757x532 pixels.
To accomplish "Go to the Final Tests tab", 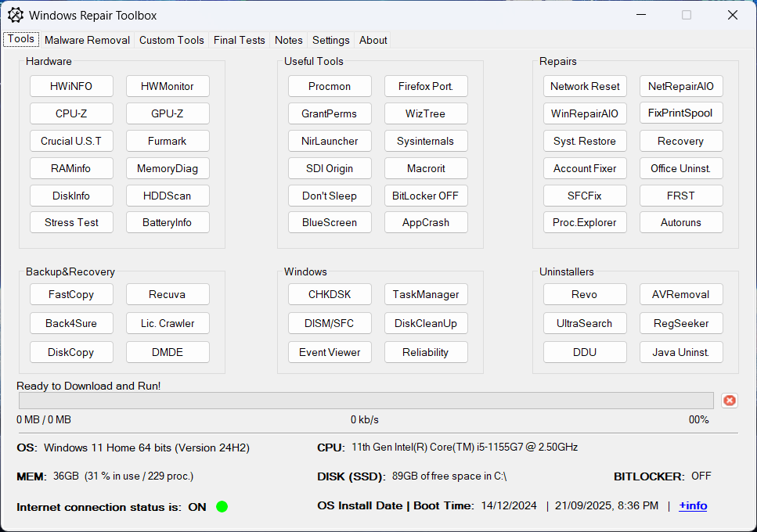I will click(239, 40).
